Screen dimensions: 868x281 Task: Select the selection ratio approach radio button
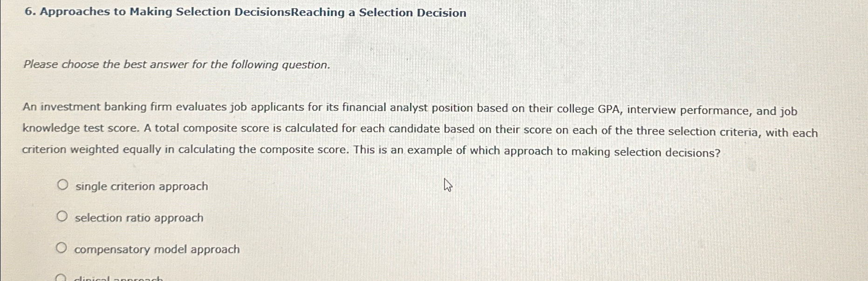63,215
